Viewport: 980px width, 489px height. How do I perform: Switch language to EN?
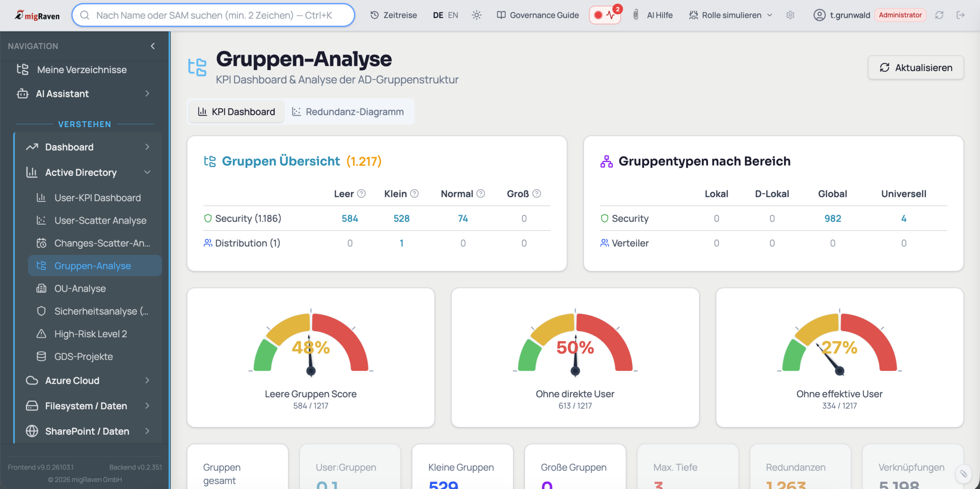(x=453, y=15)
